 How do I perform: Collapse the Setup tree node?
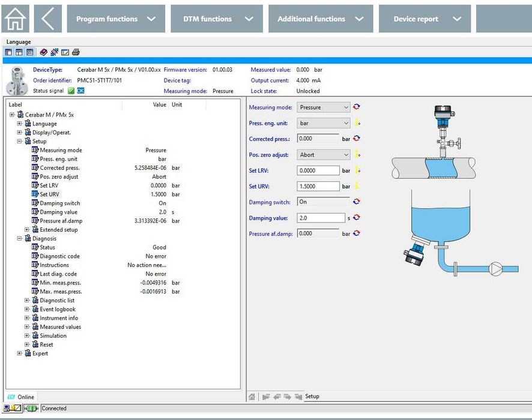pos(20,141)
